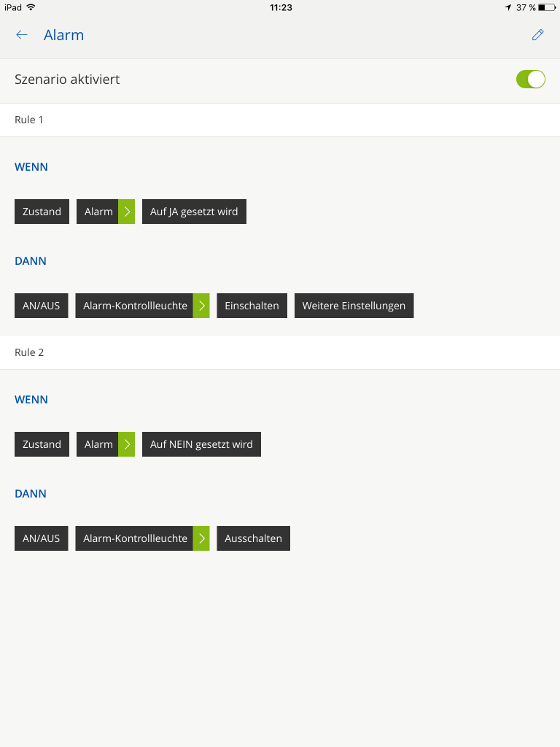Click the Zustand tag in Rule 1
The width and height of the screenshot is (560, 747).
42,212
